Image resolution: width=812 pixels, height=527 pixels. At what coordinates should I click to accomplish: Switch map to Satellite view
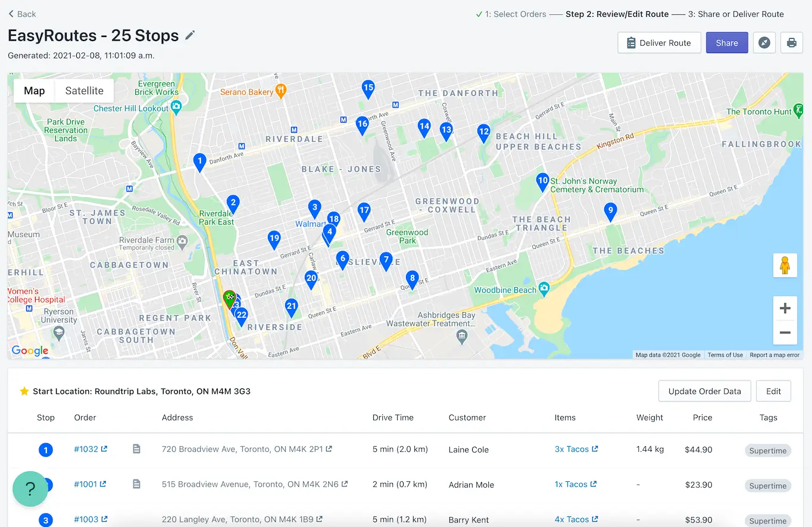click(x=85, y=91)
